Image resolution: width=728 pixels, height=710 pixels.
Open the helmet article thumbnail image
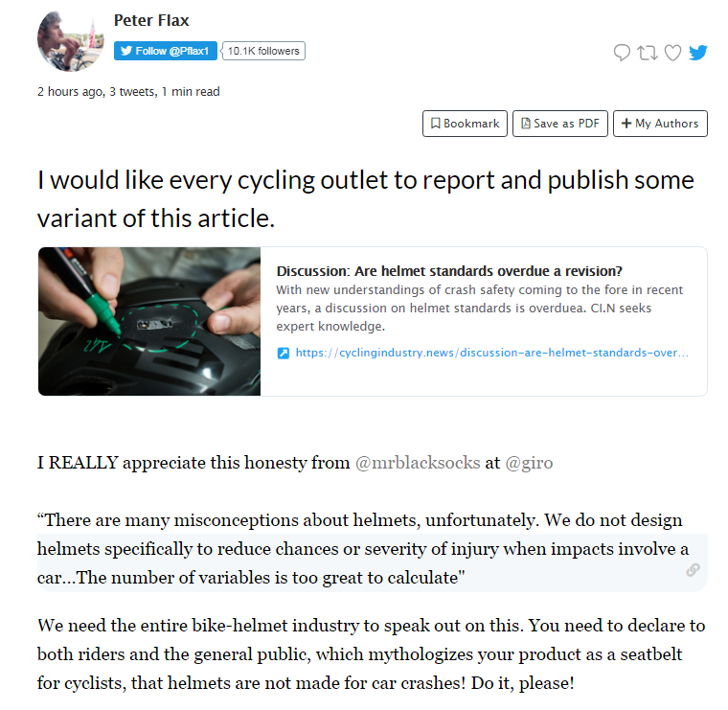149,321
